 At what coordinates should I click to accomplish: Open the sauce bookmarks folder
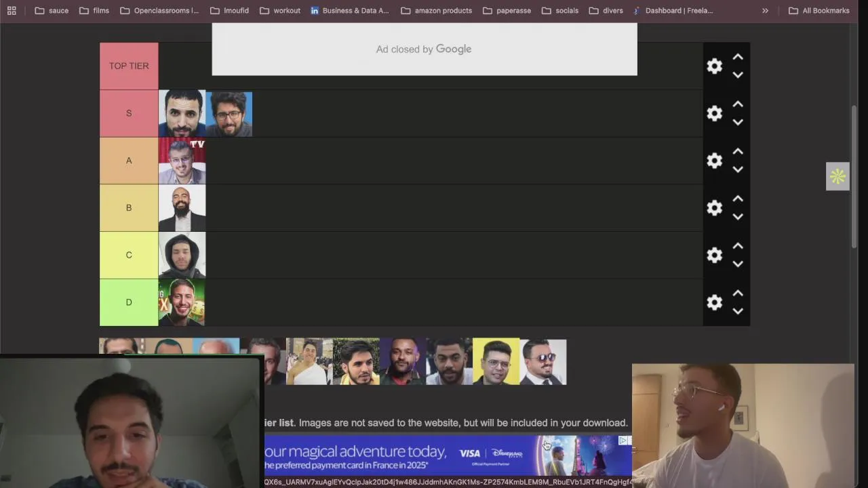click(x=52, y=10)
